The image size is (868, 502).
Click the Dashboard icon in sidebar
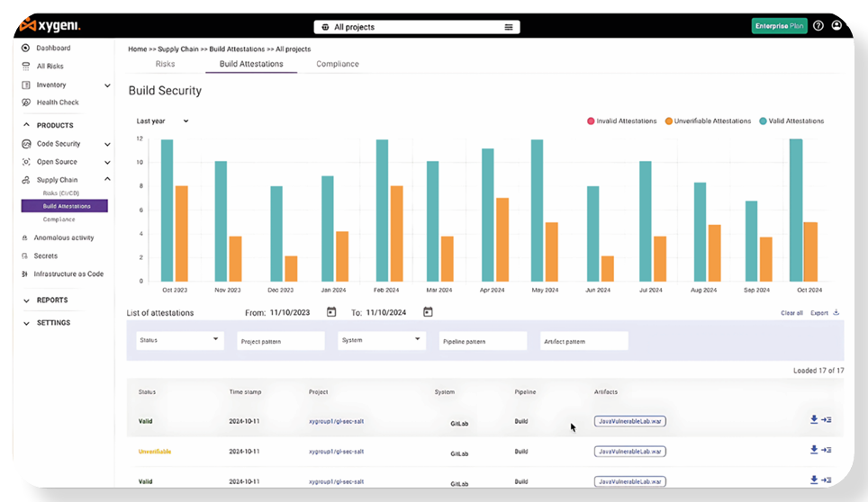click(x=26, y=49)
